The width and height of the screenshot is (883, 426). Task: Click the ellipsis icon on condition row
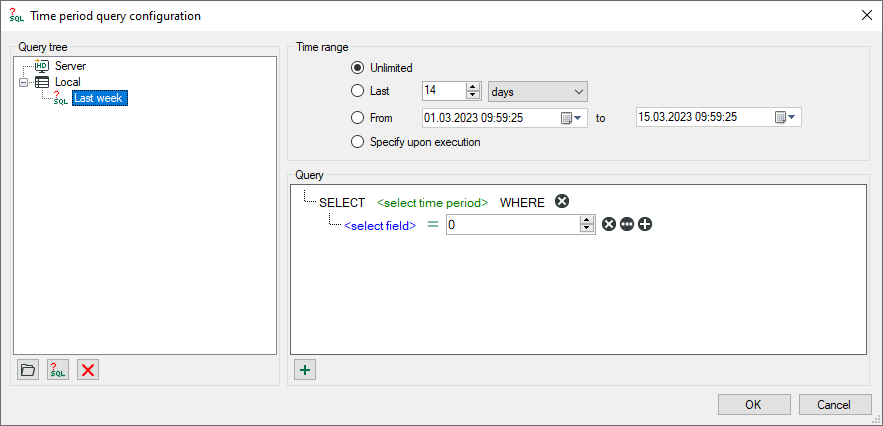click(x=626, y=225)
